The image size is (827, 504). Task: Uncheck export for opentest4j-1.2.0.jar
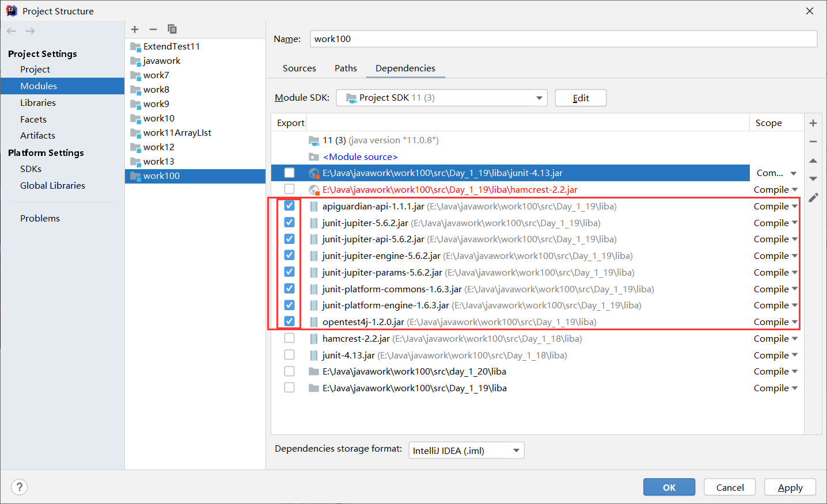coord(289,322)
